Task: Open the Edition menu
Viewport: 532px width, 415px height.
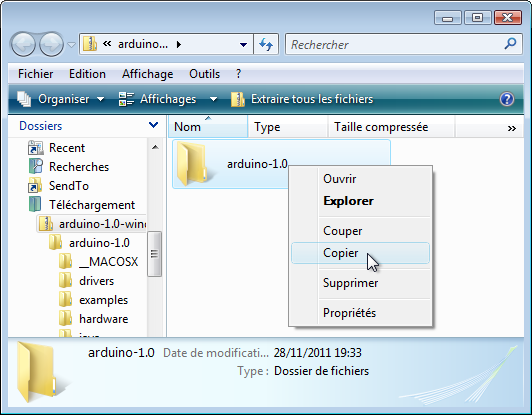Action: 87,74
